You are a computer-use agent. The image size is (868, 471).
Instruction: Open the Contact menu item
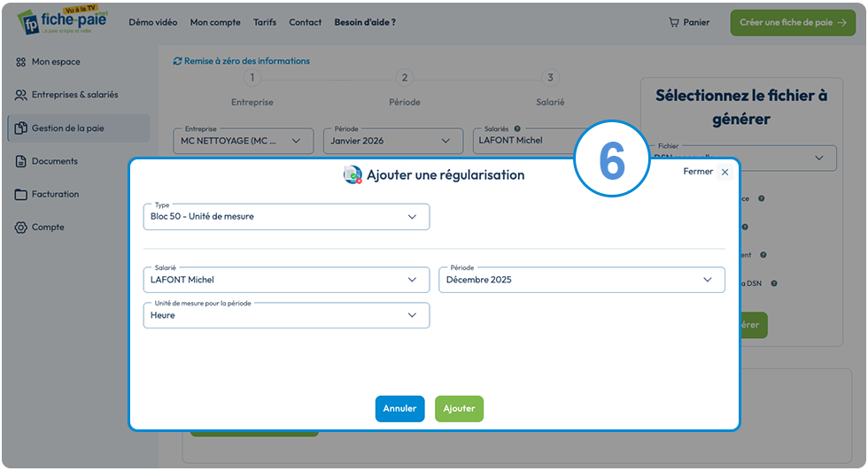[x=305, y=23]
